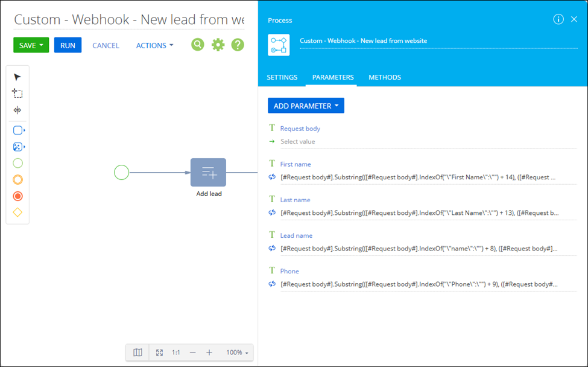Expand the SAVE button dropdown arrow
Viewport: 588px width, 367px height.
click(42, 45)
